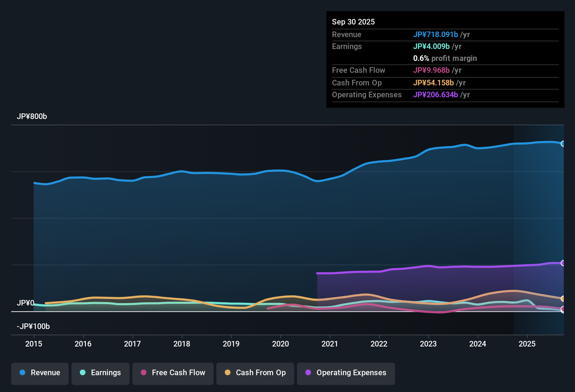Click the Revenue endpoint marker on the chart

pos(563,143)
